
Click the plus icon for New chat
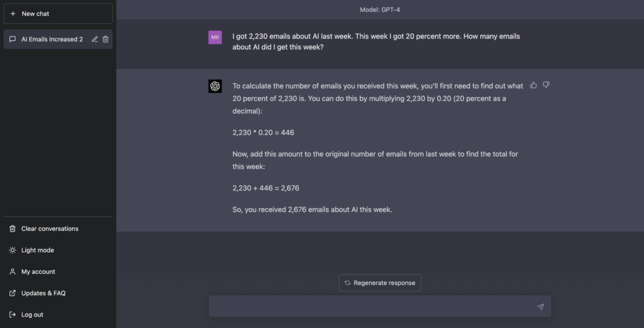point(13,14)
